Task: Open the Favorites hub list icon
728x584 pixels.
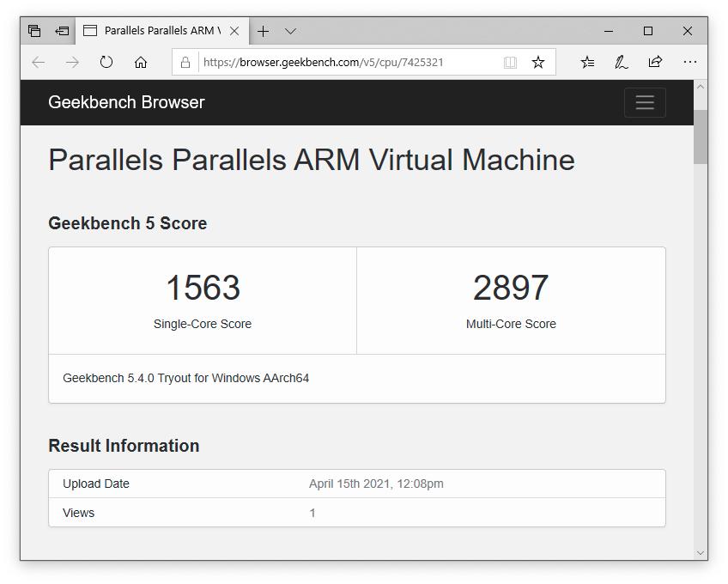Action: coord(587,62)
